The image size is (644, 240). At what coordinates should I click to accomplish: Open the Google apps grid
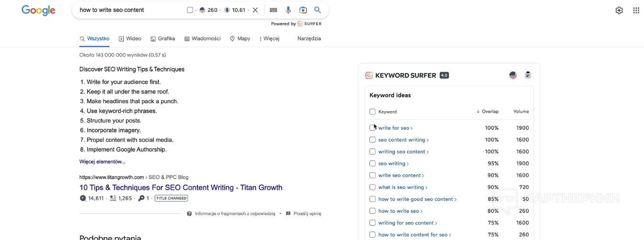(636, 11)
